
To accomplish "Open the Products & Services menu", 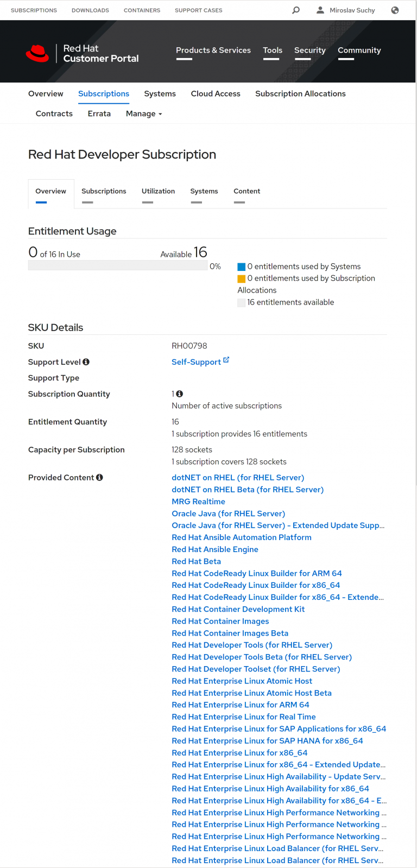I will point(213,50).
